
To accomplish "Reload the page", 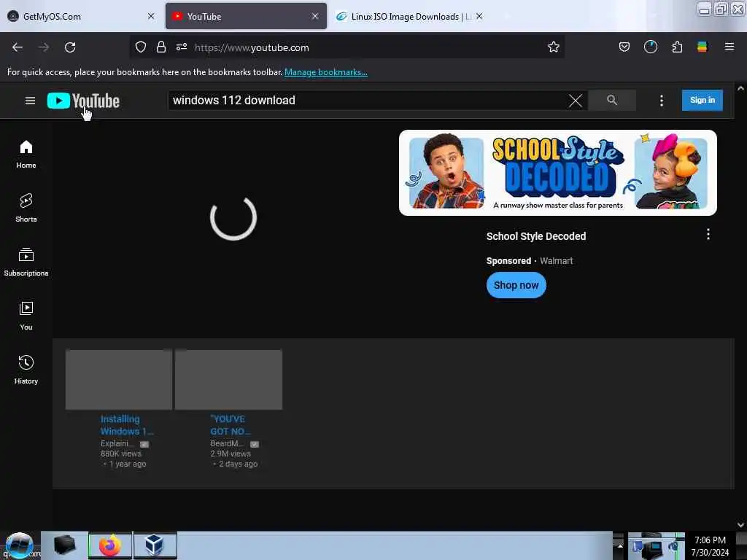I will coord(70,47).
